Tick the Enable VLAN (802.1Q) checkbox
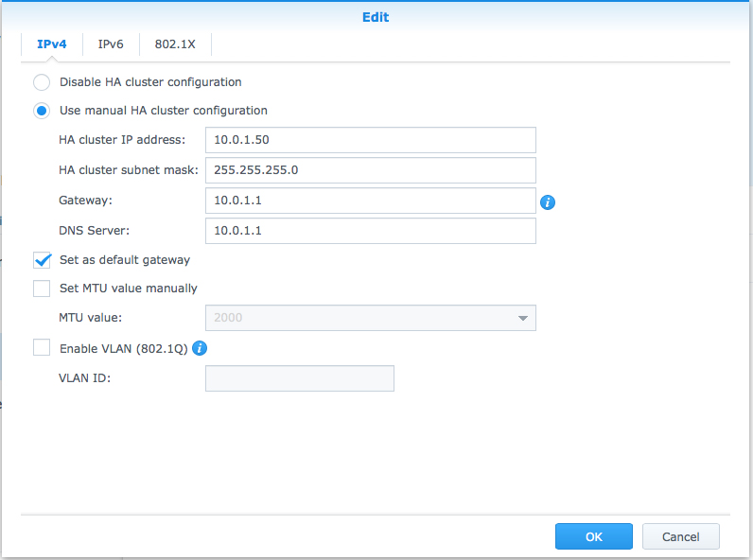753x560 pixels. pos(42,348)
